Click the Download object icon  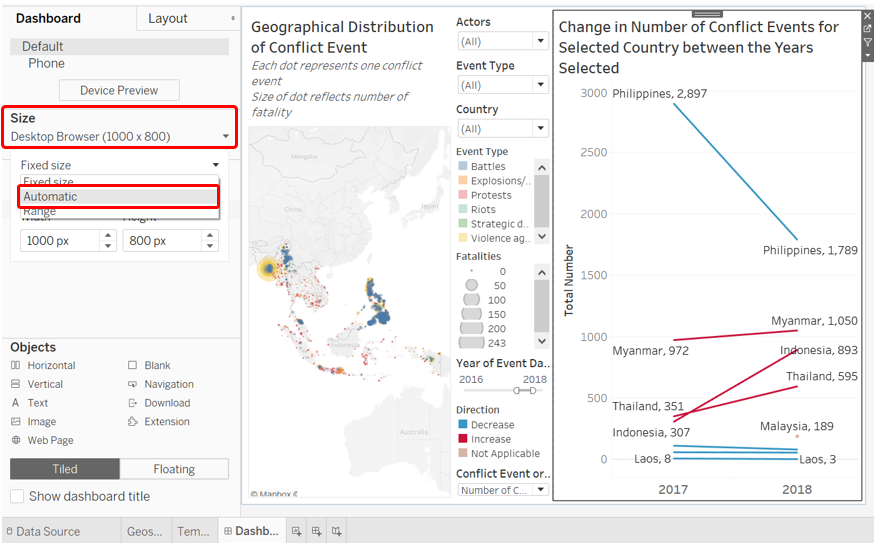pyautogui.click(x=133, y=403)
